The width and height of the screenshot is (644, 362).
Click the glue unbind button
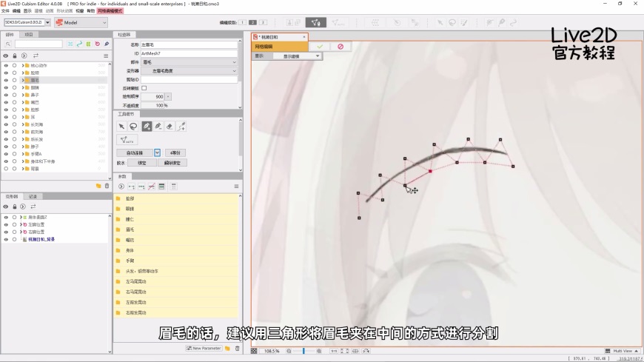(x=172, y=163)
